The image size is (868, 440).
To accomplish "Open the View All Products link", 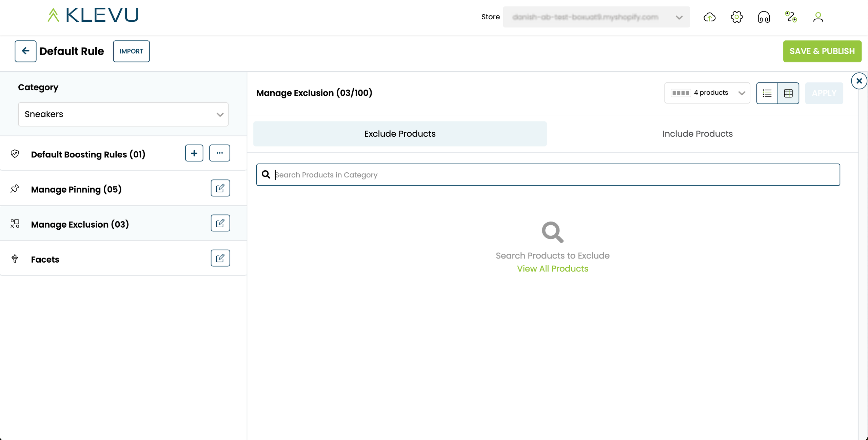I will (552, 269).
